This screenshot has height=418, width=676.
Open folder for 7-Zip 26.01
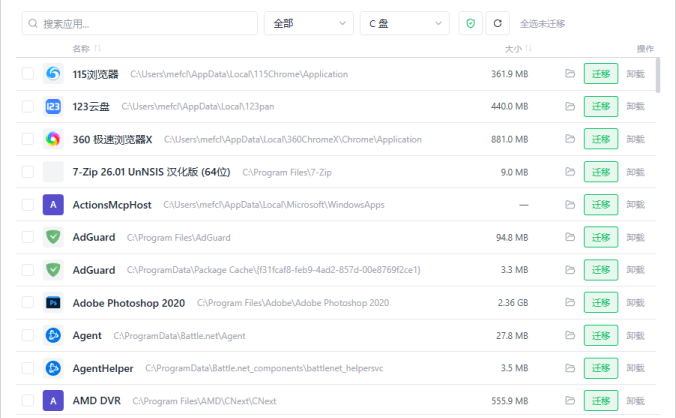click(570, 172)
